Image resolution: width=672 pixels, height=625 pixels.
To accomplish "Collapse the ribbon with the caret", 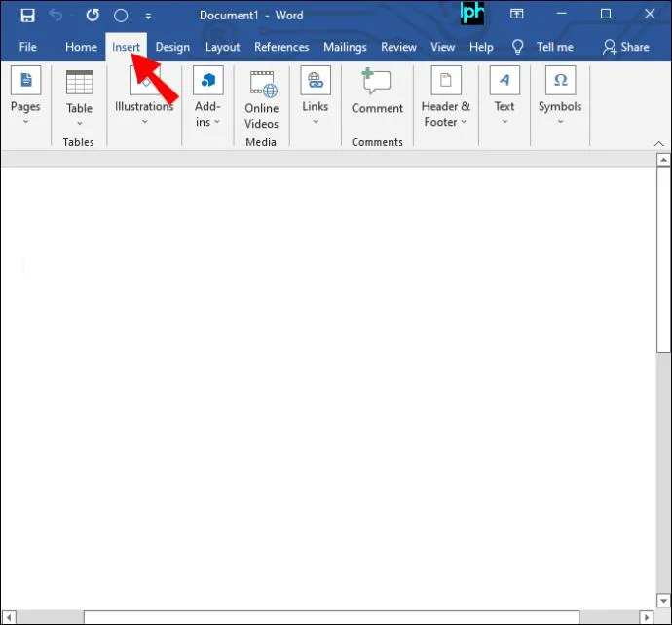I will pos(658,144).
